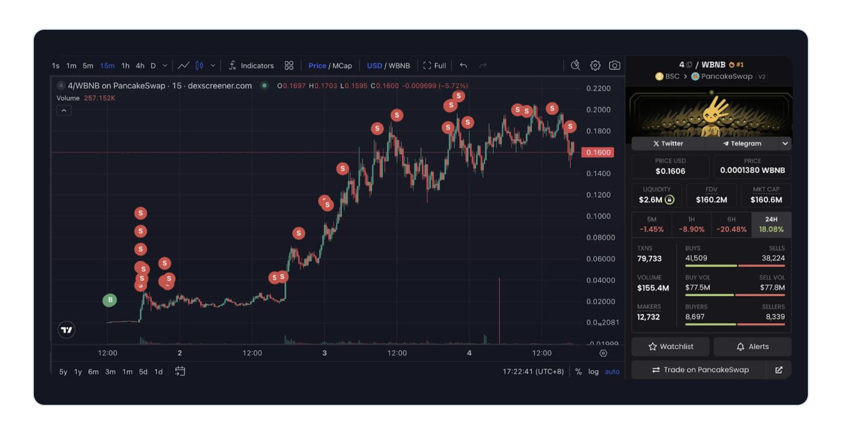Select the 1h timeframe
This screenshot has height=434, width=868.
(x=125, y=65)
